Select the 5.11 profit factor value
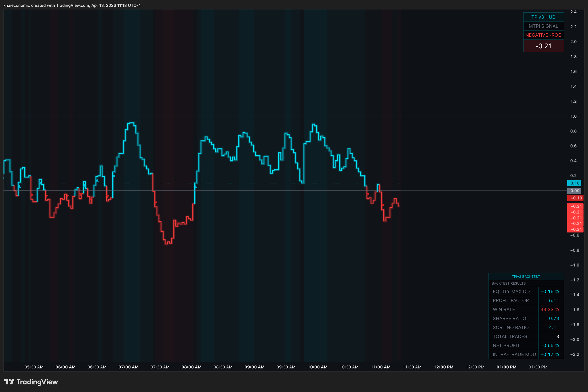Screen dimensions: 588x392 554,300
